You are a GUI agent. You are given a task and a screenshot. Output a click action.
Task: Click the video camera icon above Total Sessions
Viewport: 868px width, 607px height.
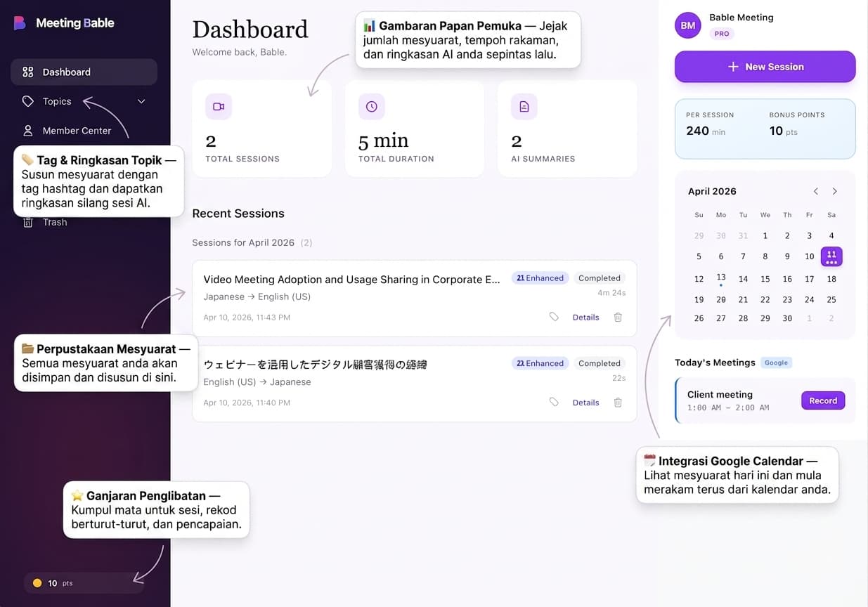tap(218, 106)
